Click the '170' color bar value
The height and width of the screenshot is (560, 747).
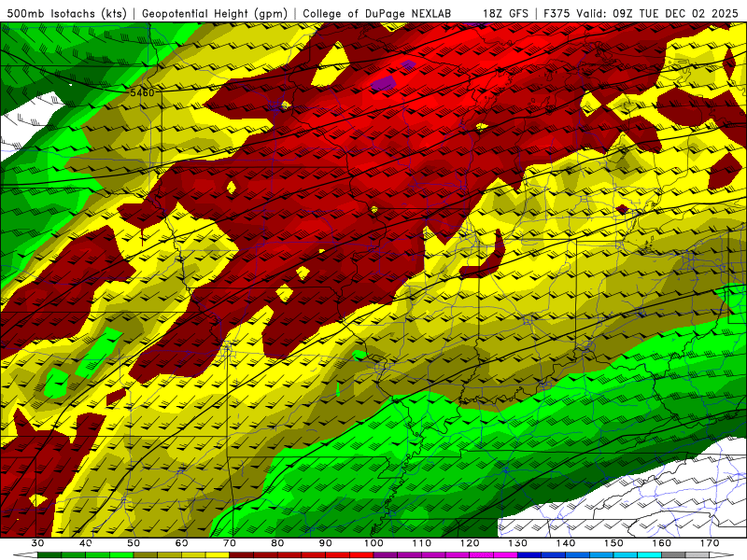point(710,543)
